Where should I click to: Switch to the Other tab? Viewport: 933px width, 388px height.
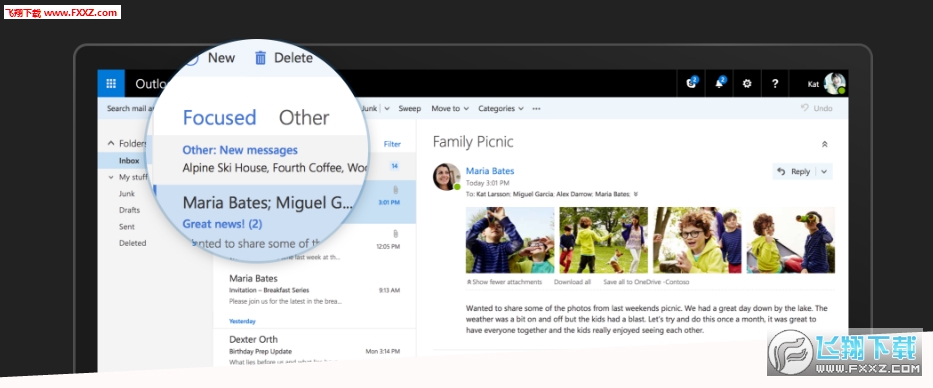click(x=304, y=118)
